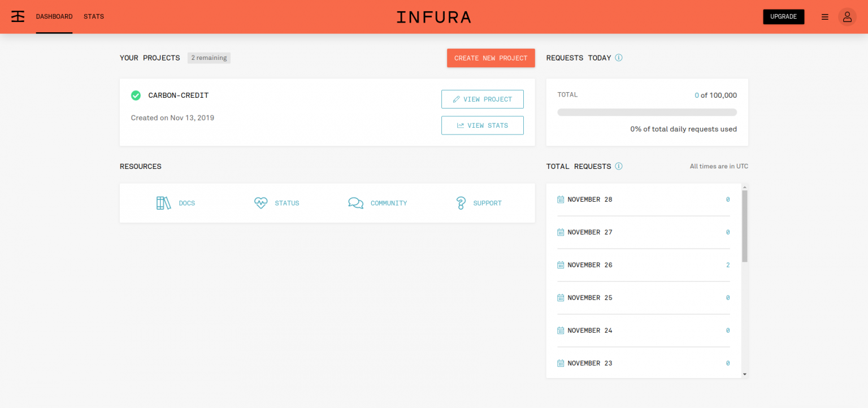Open View Stats for CARBON-CREDIT
The height and width of the screenshot is (408, 868).
(x=482, y=125)
